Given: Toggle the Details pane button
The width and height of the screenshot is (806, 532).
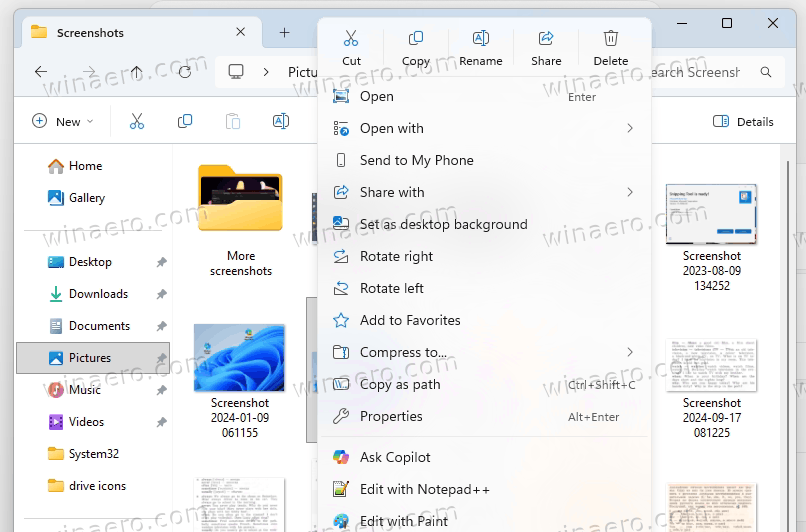Looking at the screenshot, I should (743, 121).
